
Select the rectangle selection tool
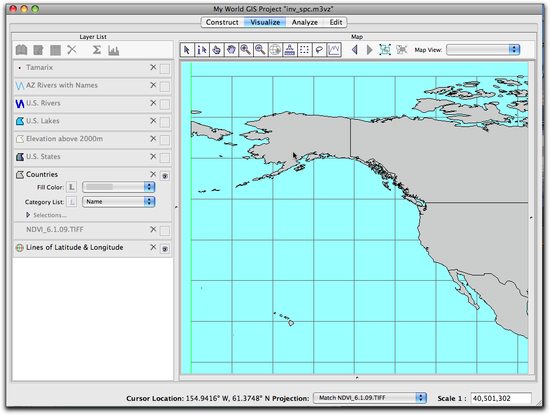304,50
